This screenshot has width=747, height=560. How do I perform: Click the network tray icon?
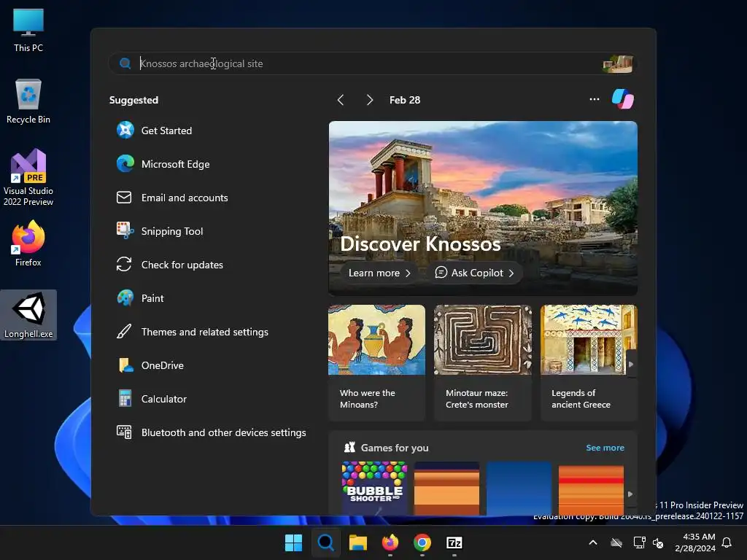[x=639, y=542]
